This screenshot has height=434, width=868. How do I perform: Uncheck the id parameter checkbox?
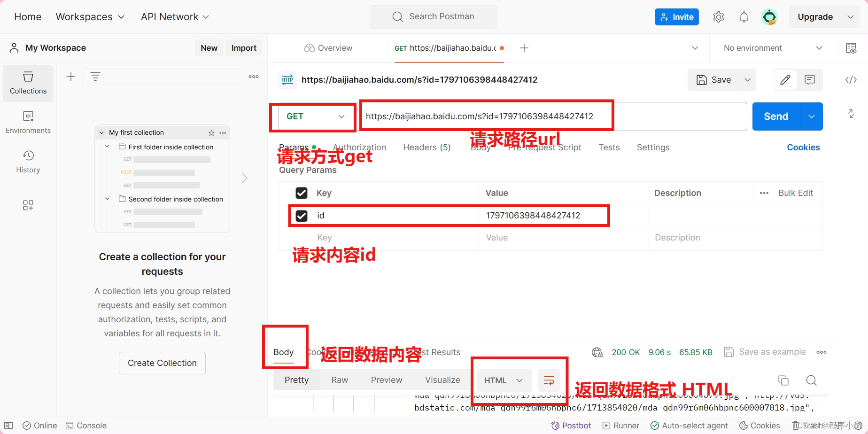click(x=302, y=216)
